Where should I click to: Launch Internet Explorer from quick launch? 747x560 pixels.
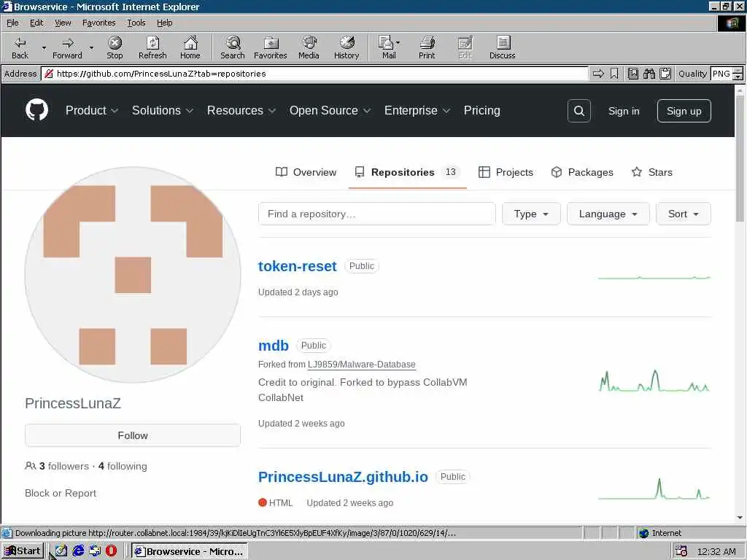coord(78,551)
